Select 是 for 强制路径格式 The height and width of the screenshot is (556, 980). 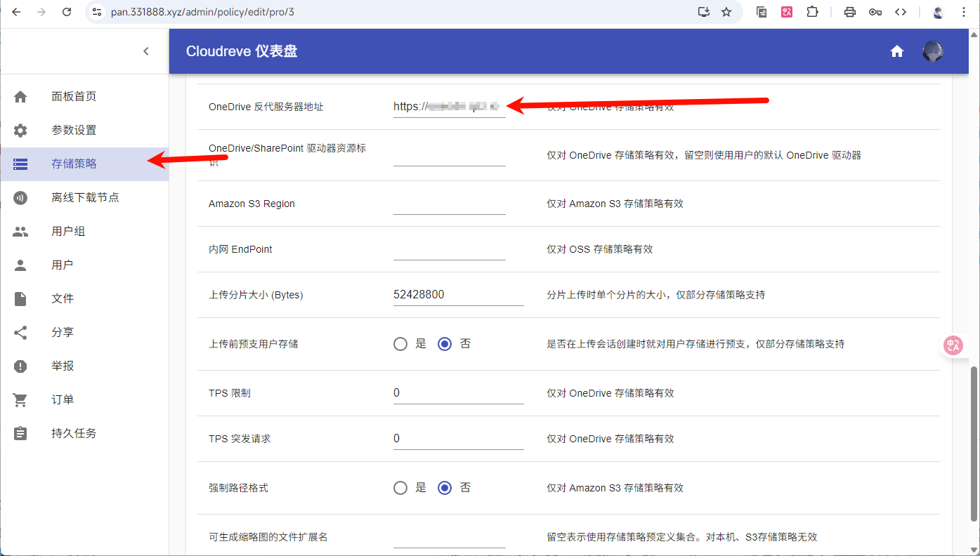(x=400, y=488)
